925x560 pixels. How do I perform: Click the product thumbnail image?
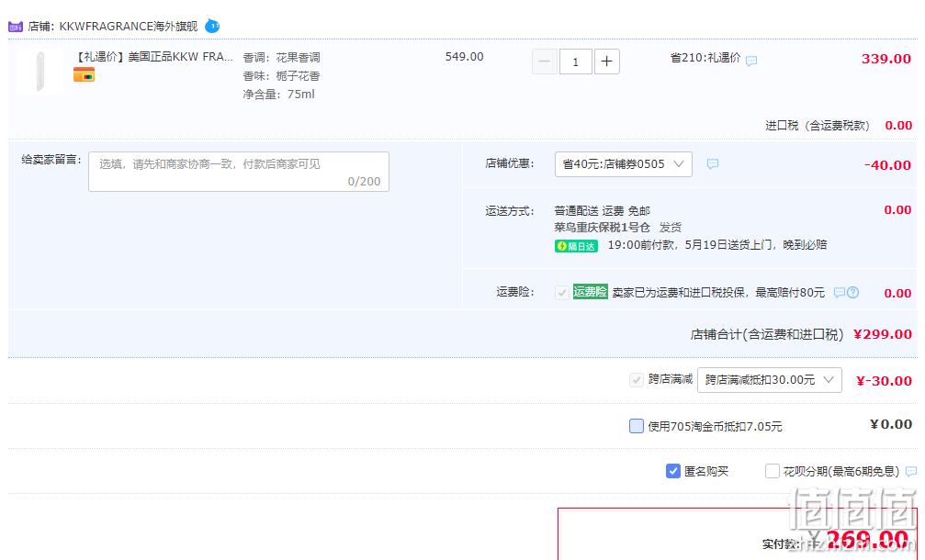pyautogui.click(x=40, y=72)
